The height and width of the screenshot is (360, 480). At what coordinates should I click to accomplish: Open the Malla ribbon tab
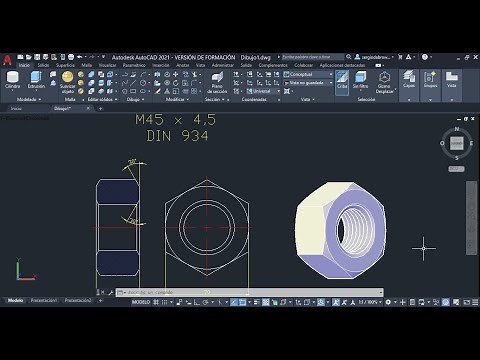click(87, 65)
